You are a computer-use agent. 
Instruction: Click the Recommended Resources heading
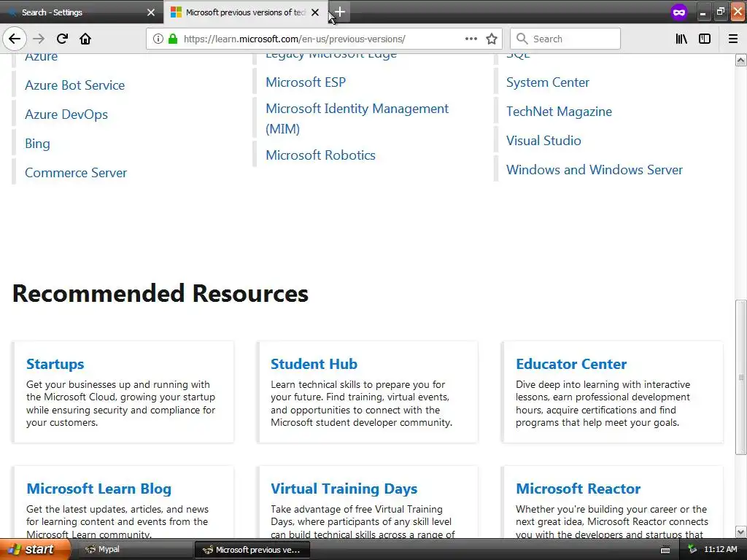(160, 293)
